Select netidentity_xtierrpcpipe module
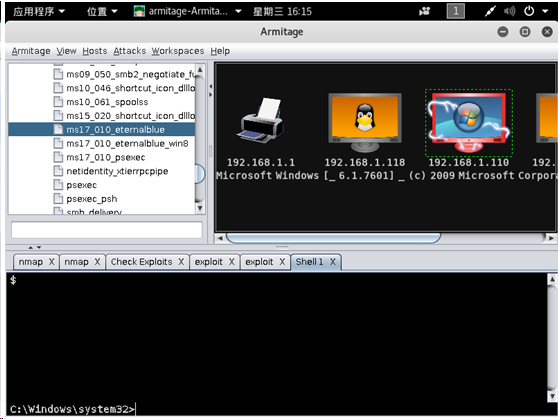 pyautogui.click(x=117, y=171)
